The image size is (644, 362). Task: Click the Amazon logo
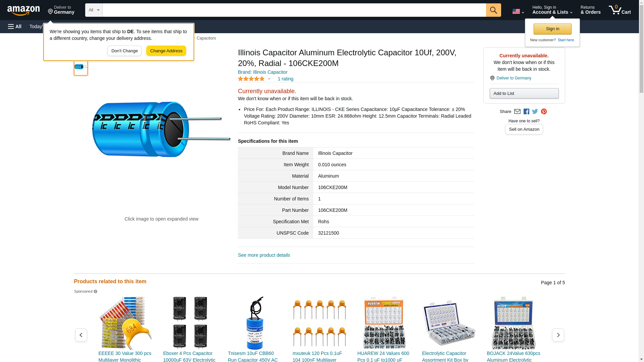coord(23,11)
